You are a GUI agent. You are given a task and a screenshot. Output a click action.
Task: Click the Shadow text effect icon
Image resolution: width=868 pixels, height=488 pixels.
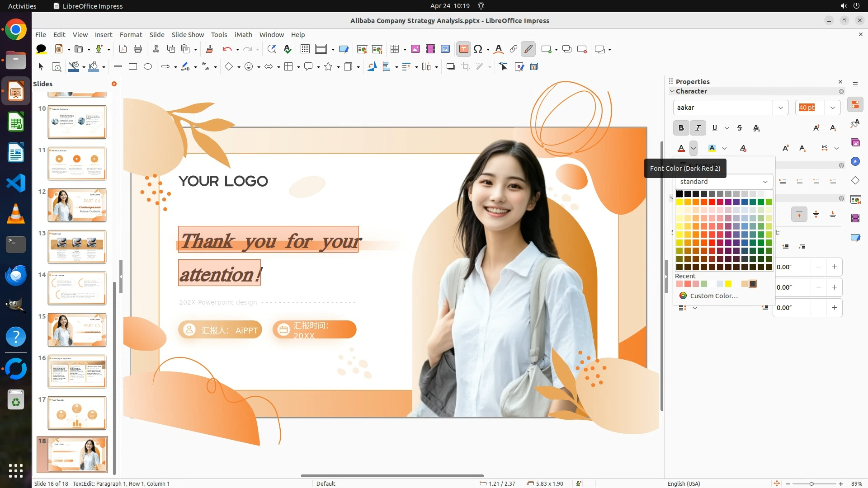pos(756,128)
